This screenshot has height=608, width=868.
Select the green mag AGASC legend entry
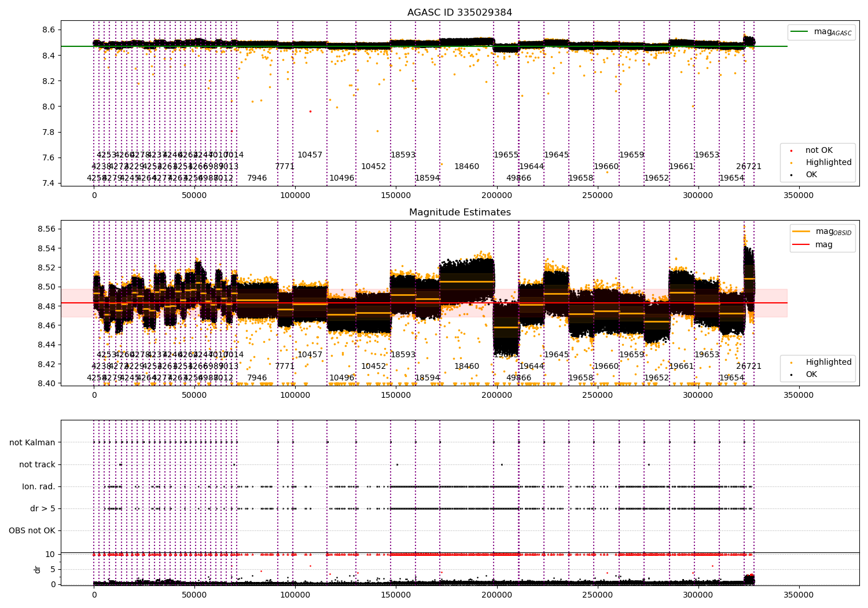822,32
